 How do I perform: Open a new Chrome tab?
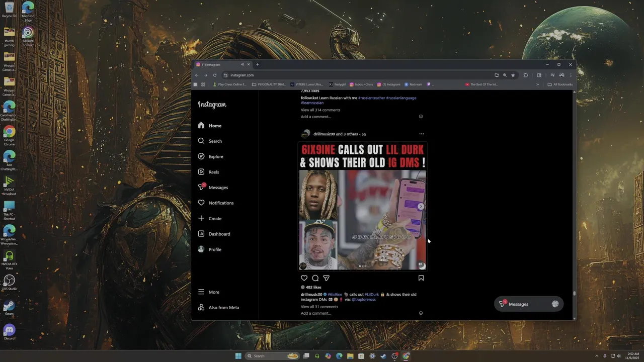pyautogui.click(x=257, y=64)
